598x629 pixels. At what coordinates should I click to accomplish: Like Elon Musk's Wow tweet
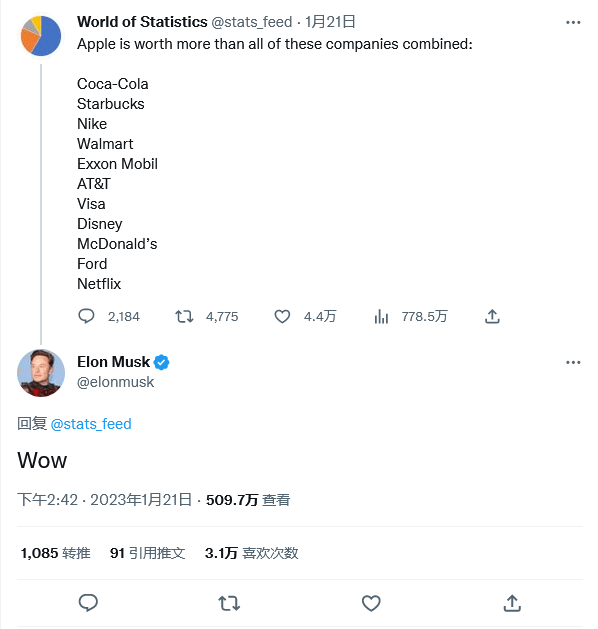pyautogui.click(x=371, y=603)
